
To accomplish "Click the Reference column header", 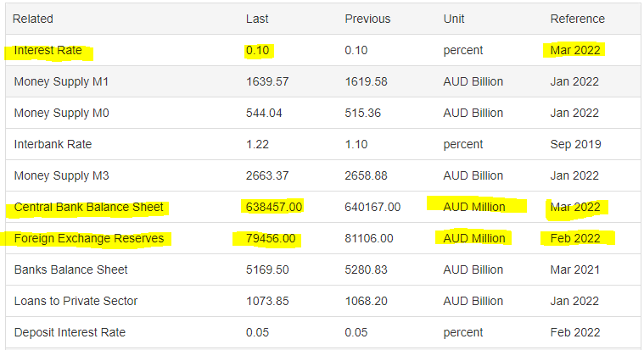I will click(578, 19).
